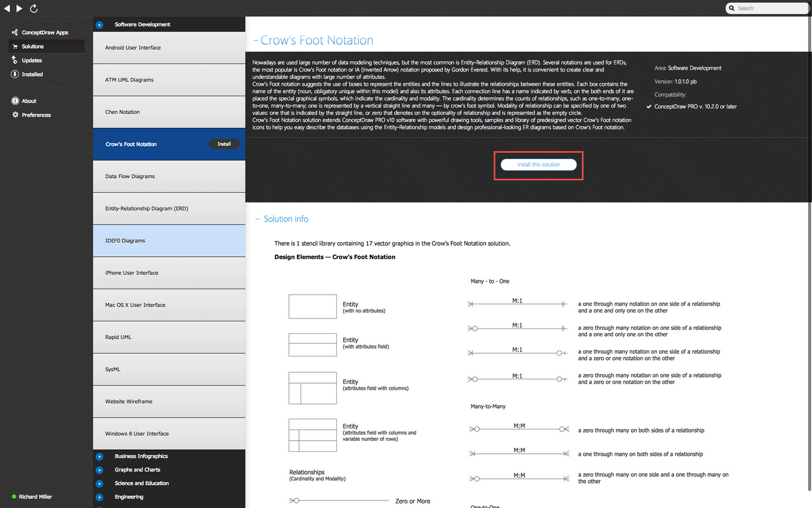Click the Entity with no attributes shape
812x508 pixels.
[x=312, y=307]
